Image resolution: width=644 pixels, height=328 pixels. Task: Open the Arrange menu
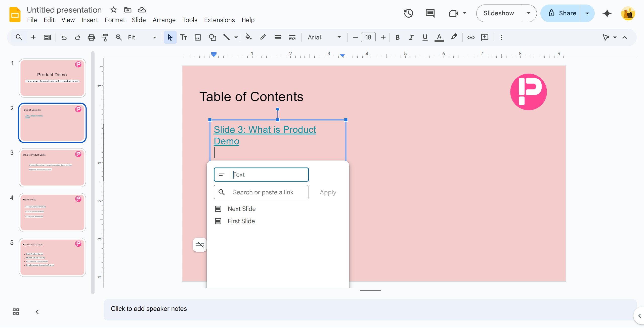164,20
